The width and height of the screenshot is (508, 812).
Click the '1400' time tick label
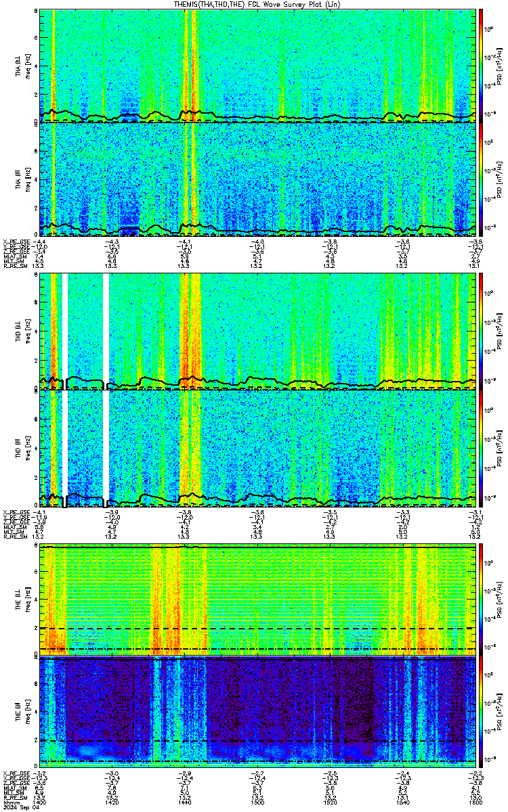point(39,801)
